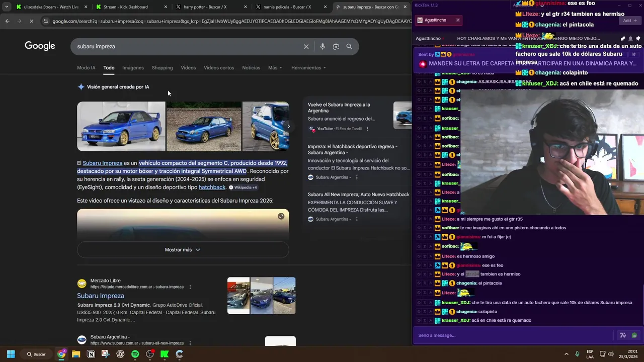This screenshot has width=644, height=362.
Task: Switch to Modo IA tab
Action: (x=86, y=68)
